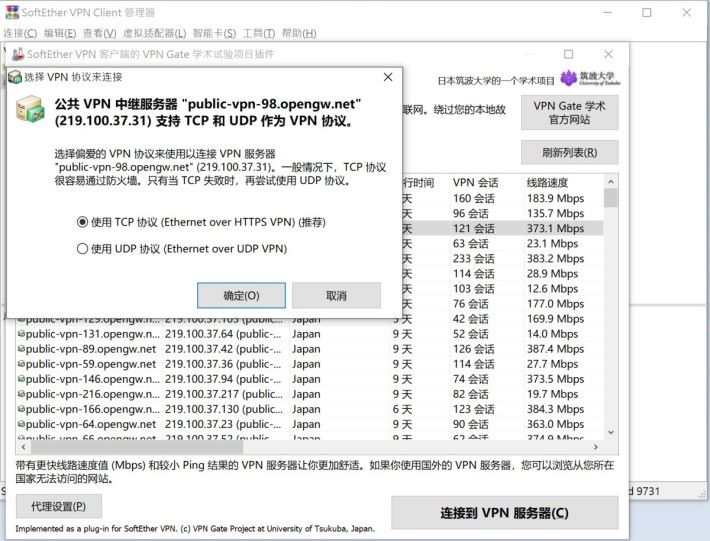Select the TCP protocol radio button
The height and width of the screenshot is (541, 710).
(82, 222)
